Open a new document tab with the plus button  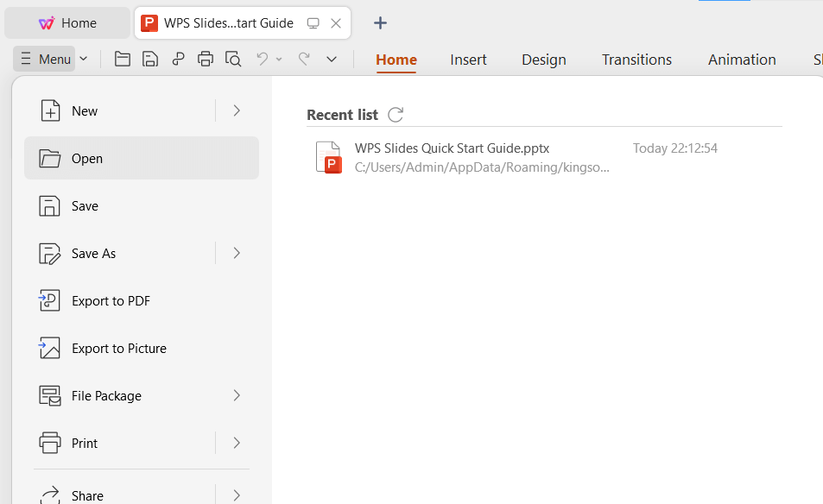click(x=380, y=22)
